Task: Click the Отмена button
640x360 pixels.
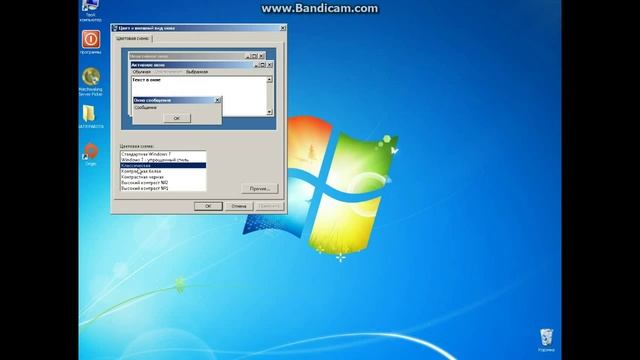Action: (x=239, y=206)
